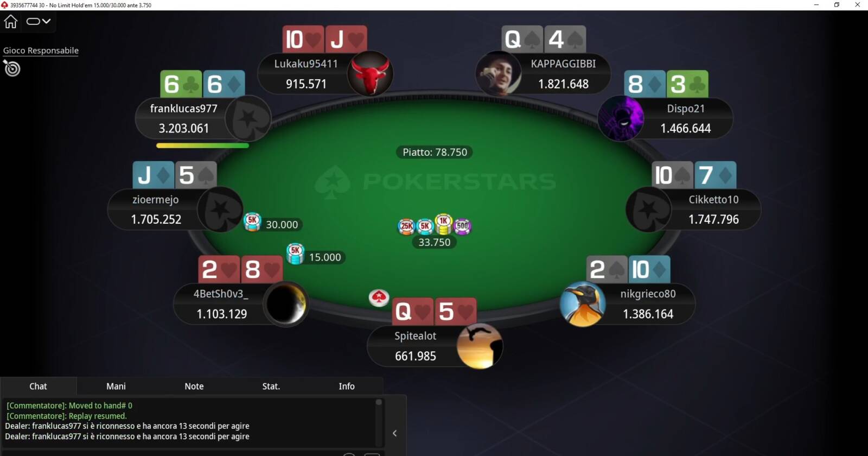Click the Piatto: 78.750 pot label
The height and width of the screenshot is (456, 868).
tap(435, 152)
